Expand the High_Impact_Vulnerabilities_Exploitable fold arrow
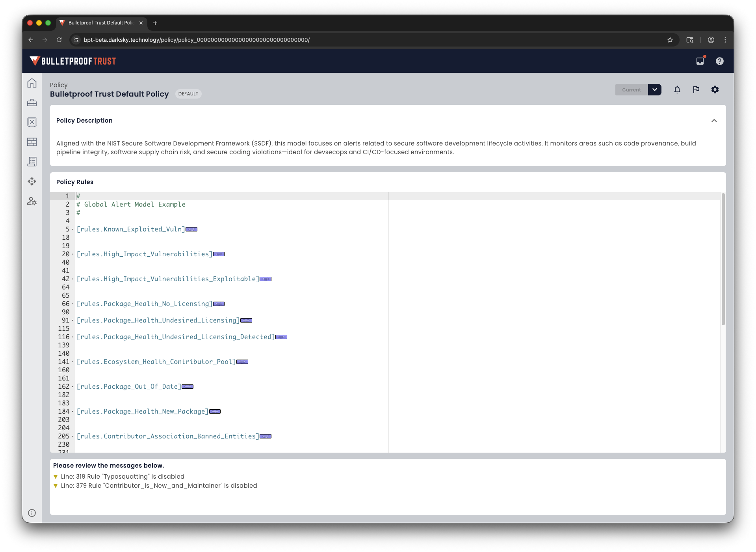The height and width of the screenshot is (552, 756). (x=72, y=279)
